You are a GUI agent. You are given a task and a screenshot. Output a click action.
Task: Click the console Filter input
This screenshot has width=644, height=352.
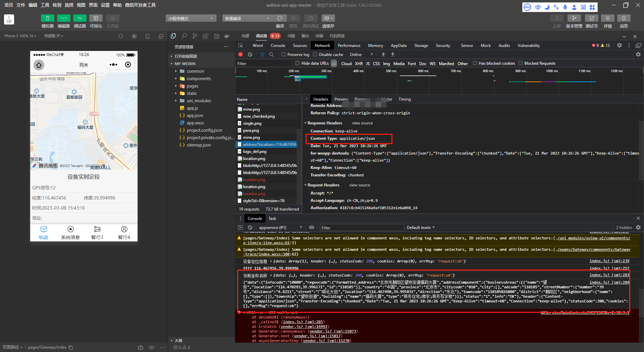pos(362,228)
